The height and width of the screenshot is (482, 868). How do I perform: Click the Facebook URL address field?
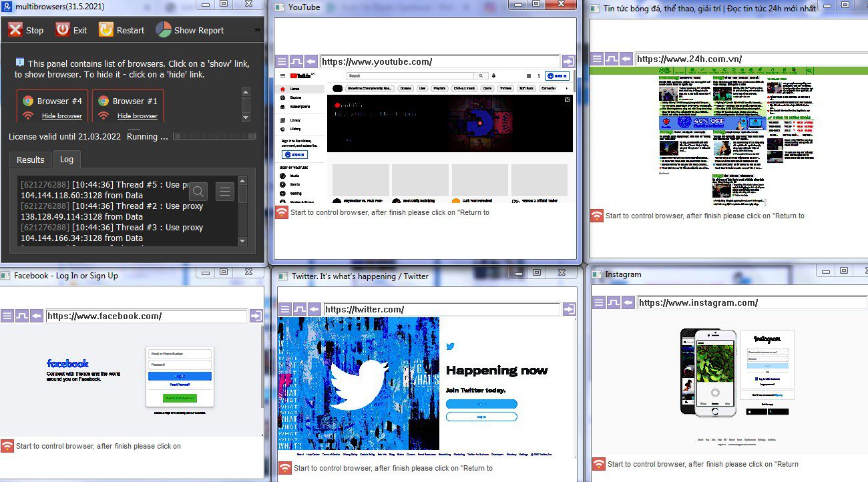point(146,316)
